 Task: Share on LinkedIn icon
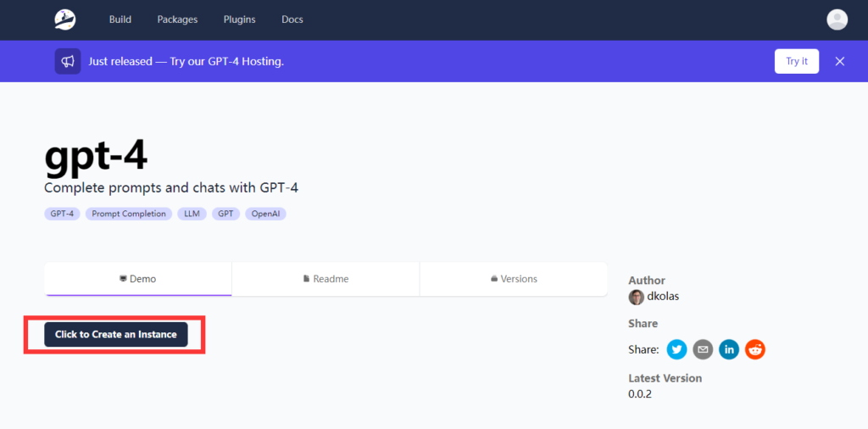point(729,349)
